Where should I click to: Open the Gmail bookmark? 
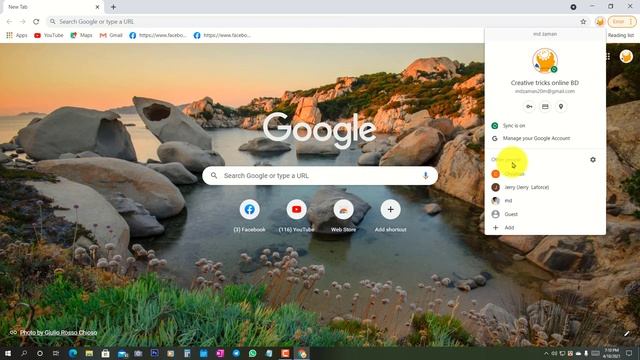[x=111, y=36]
